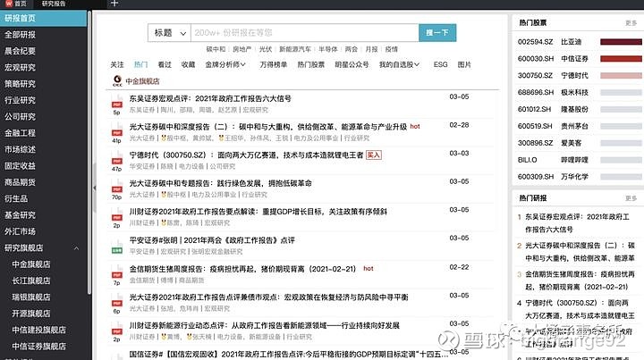Click the 买入 rating tag on 宁德时代 report

click(x=373, y=155)
